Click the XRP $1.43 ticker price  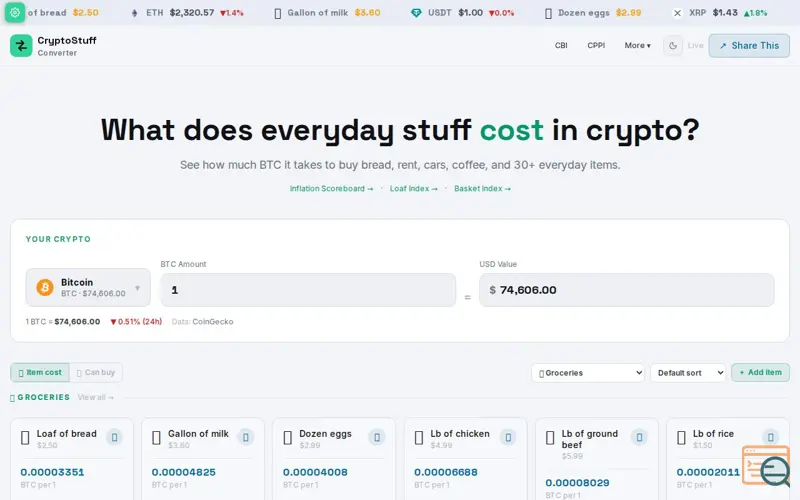[x=725, y=13]
